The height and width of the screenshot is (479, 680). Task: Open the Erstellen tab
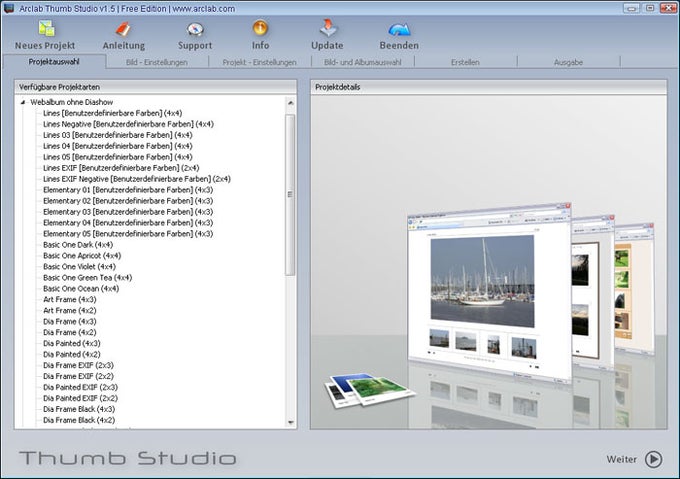click(x=465, y=62)
